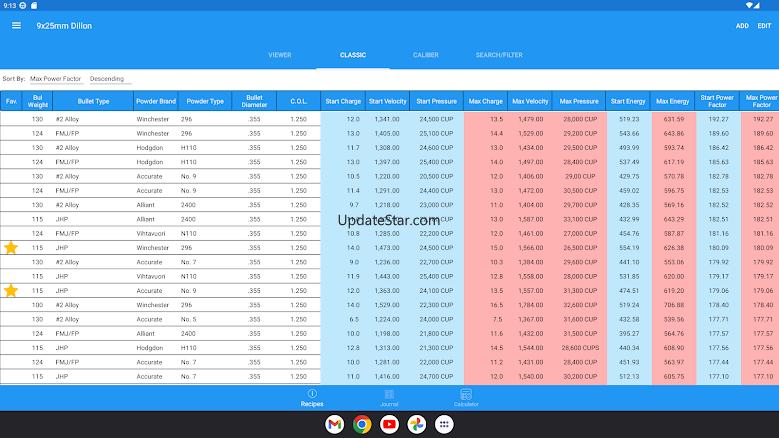779x438 pixels.
Task: Launch Chrome from the taskbar
Action: pos(362,425)
